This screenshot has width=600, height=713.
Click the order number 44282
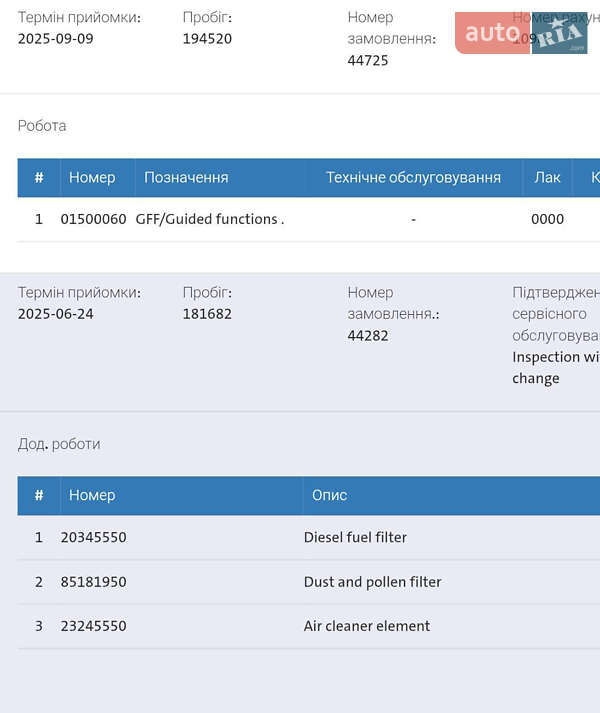point(368,336)
